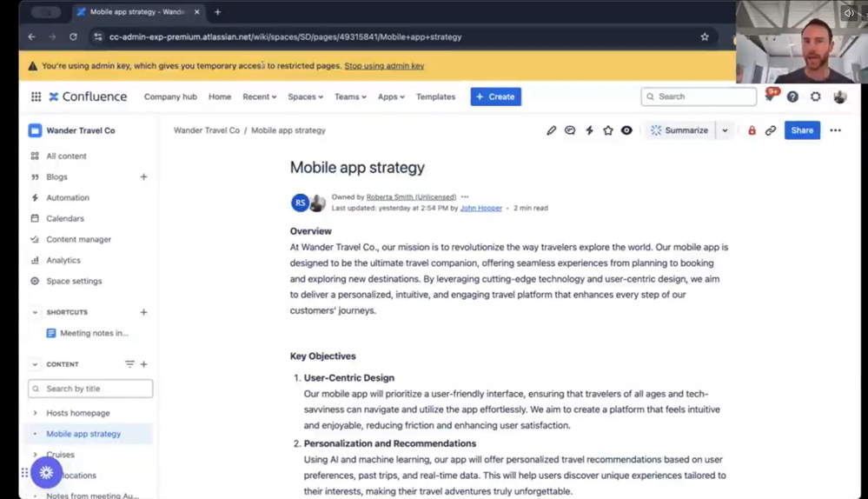Open Company hub in navigation
This screenshot has width=868, height=499.
[170, 96]
